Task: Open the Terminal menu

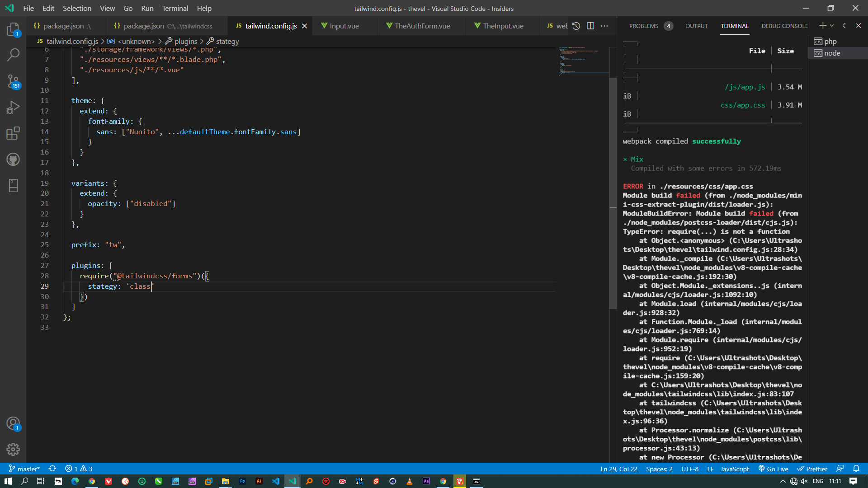Action: tap(175, 8)
